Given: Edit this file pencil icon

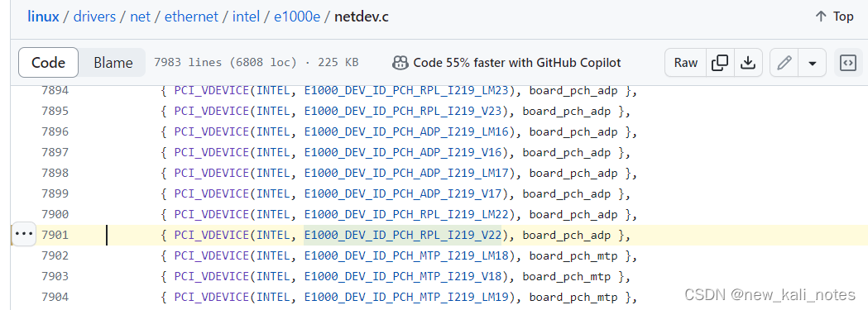Looking at the screenshot, I should point(784,63).
